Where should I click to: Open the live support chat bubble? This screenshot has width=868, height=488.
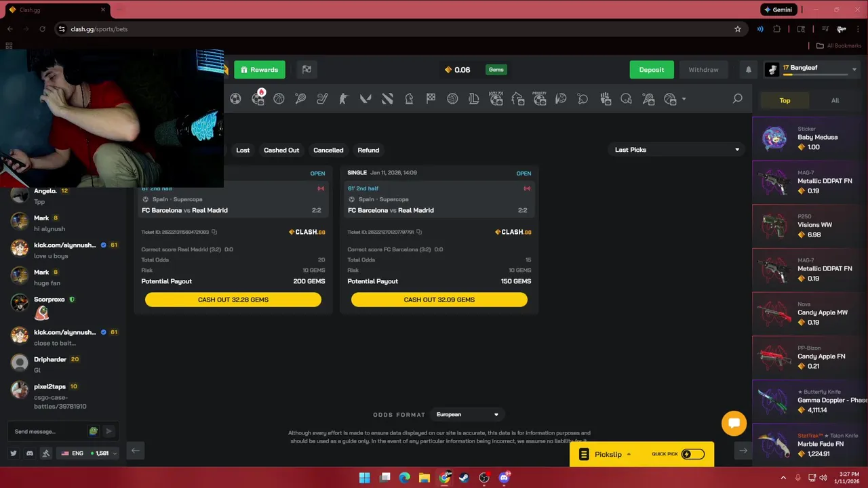coord(734,424)
